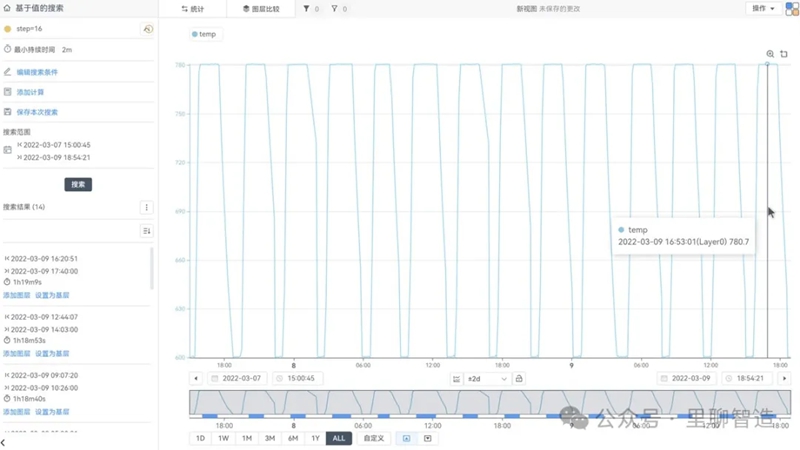Click the sort icon for search results
The height and width of the screenshot is (450, 800).
[147, 231]
